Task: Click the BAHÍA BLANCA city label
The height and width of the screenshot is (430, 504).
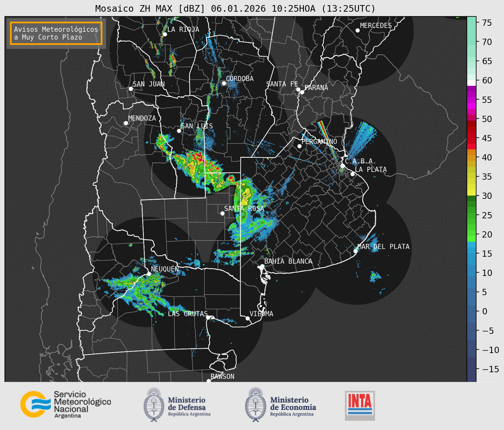Action: 288,261
